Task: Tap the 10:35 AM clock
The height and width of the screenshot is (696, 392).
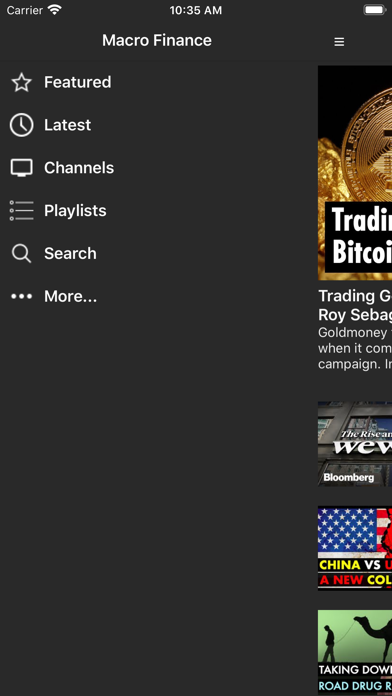Action: pos(196,10)
